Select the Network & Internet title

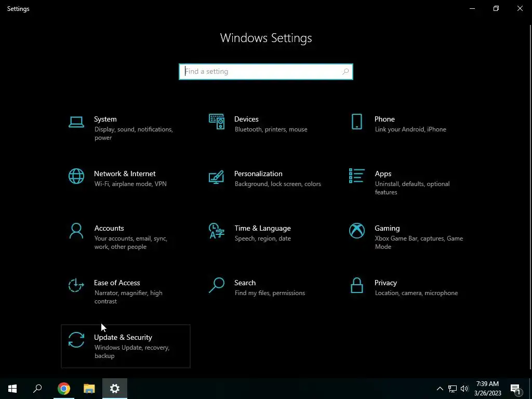[125, 174]
